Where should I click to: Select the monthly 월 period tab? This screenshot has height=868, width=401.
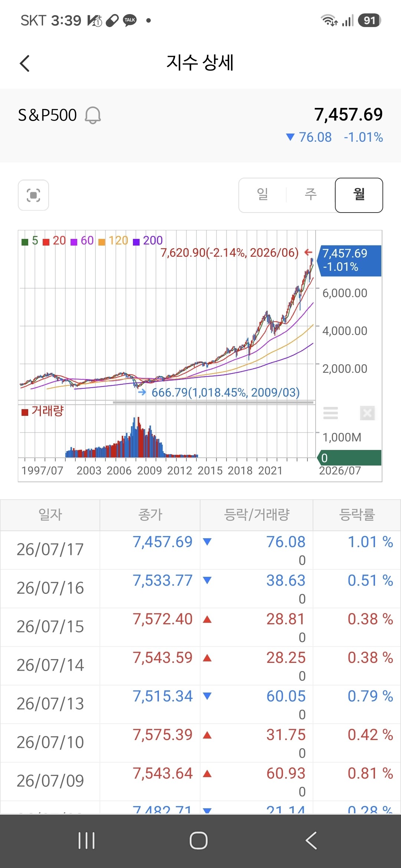tap(359, 195)
